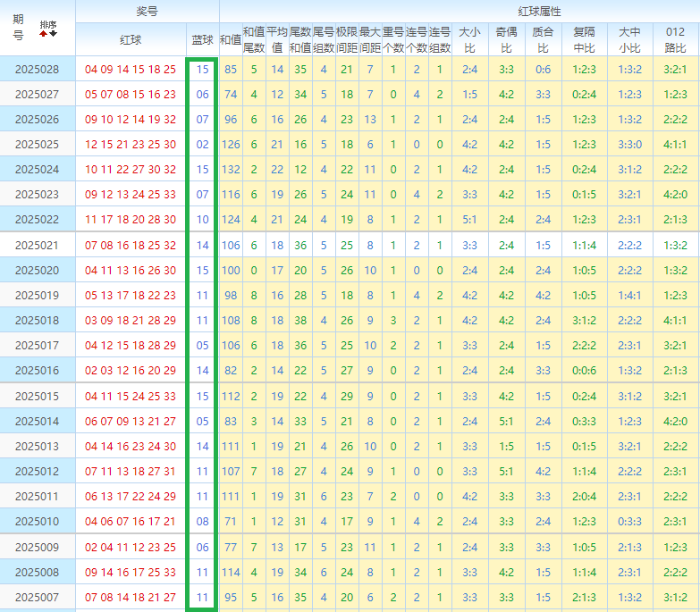700x612 pixels.
Task: Select the 平均值 column header
Action: coord(277,39)
